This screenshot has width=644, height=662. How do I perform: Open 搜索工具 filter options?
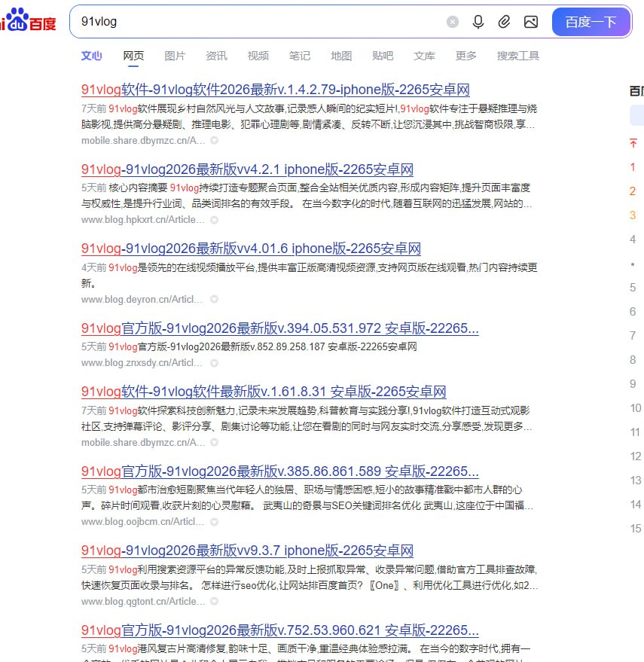point(517,56)
